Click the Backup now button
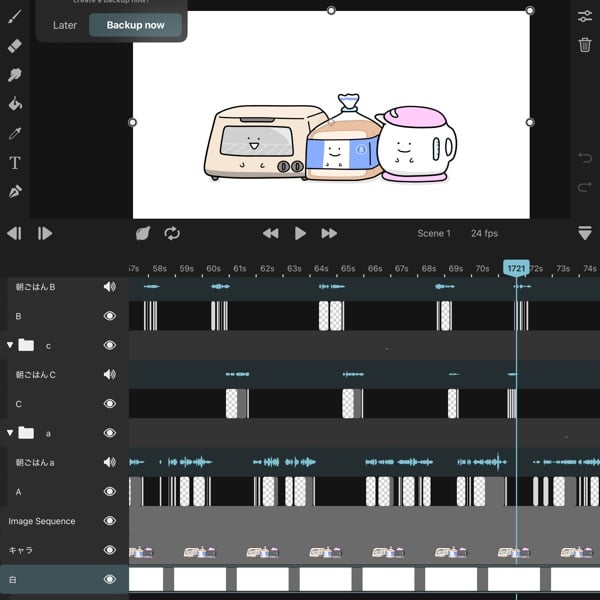Viewport: 600px width, 600px height. tap(135, 25)
